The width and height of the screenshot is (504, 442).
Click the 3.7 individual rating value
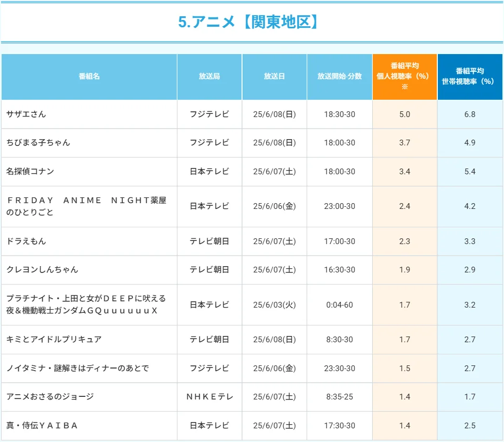[404, 142]
